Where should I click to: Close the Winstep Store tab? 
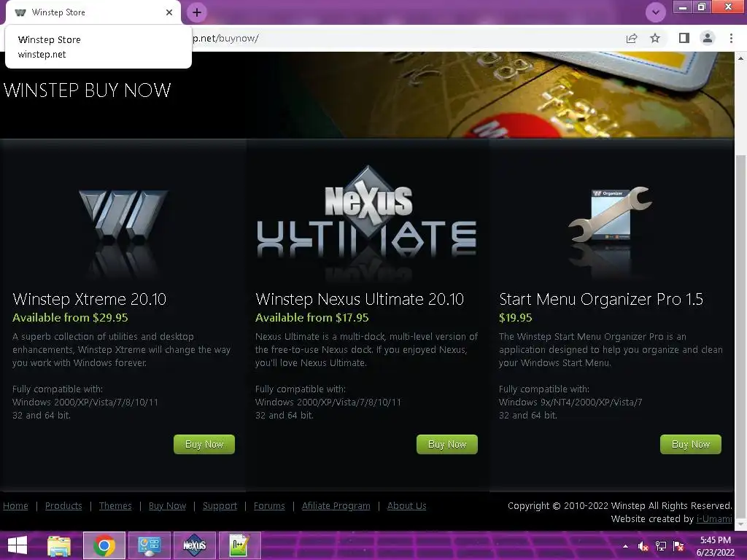coord(169,12)
